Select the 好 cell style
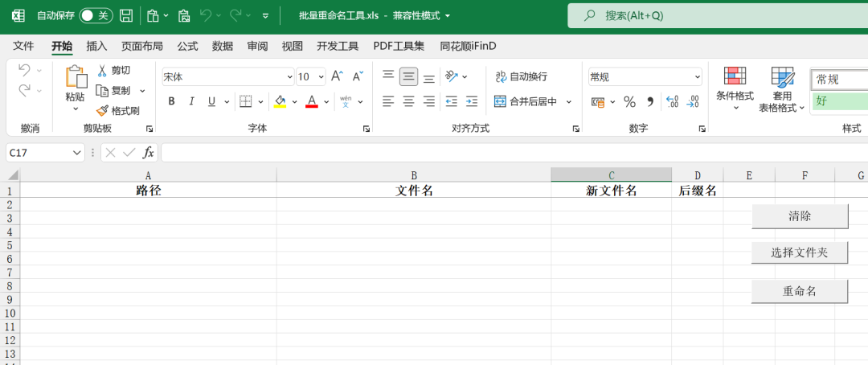Image resolution: width=868 pixels, height=365 pixels. (x=839, y=101)
